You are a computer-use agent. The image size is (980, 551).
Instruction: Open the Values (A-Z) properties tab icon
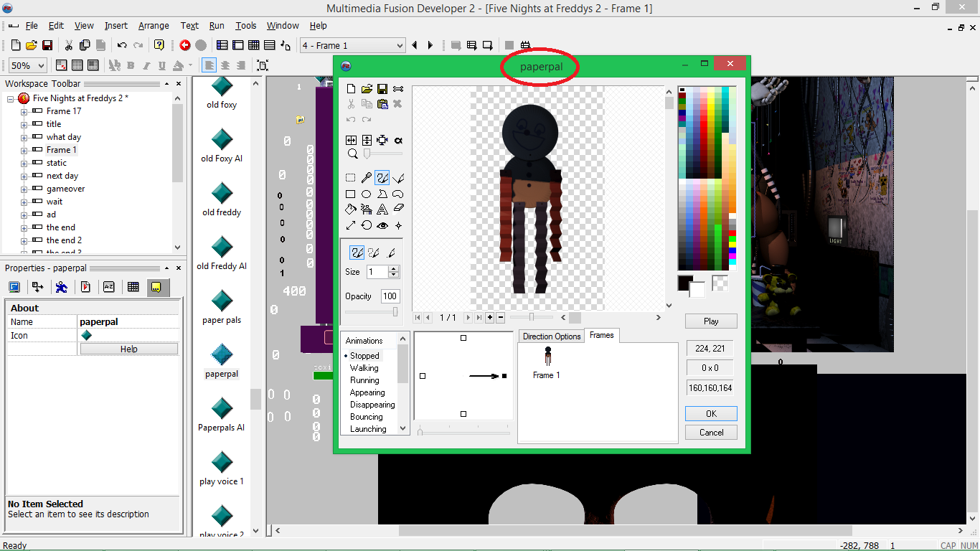(x=109, y=287)
